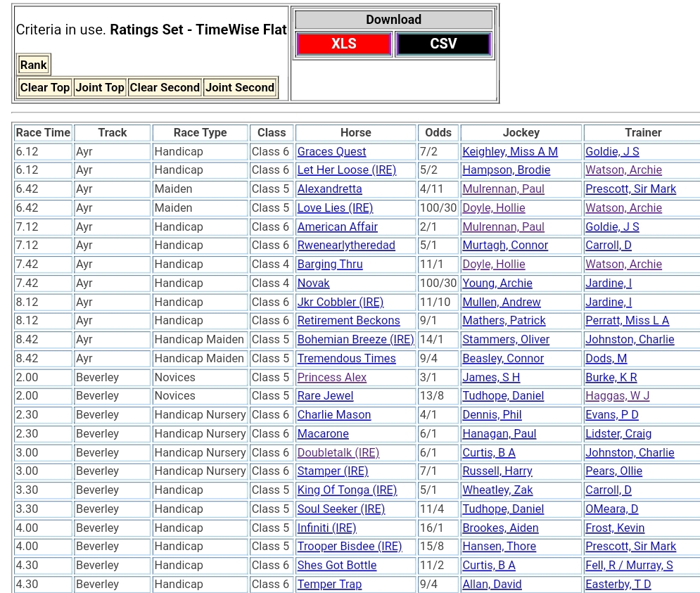Open trainer Fell, R / Murray, S
This screenshot has width=700, height=593.
pos(629,566)
